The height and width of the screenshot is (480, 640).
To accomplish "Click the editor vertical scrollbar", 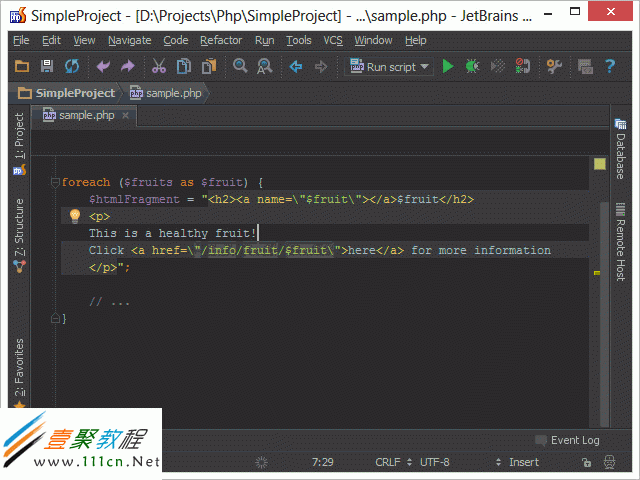I will (x=604, y=314).
